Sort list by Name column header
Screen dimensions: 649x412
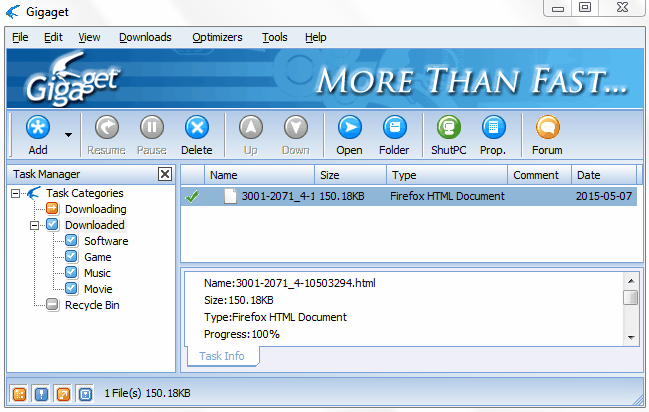[x=260, y=175]
